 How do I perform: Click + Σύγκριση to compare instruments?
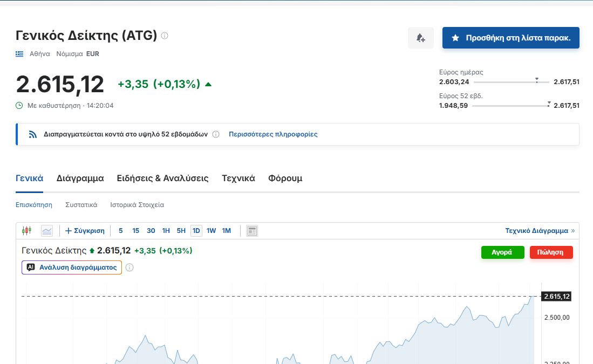coord(85,231)
